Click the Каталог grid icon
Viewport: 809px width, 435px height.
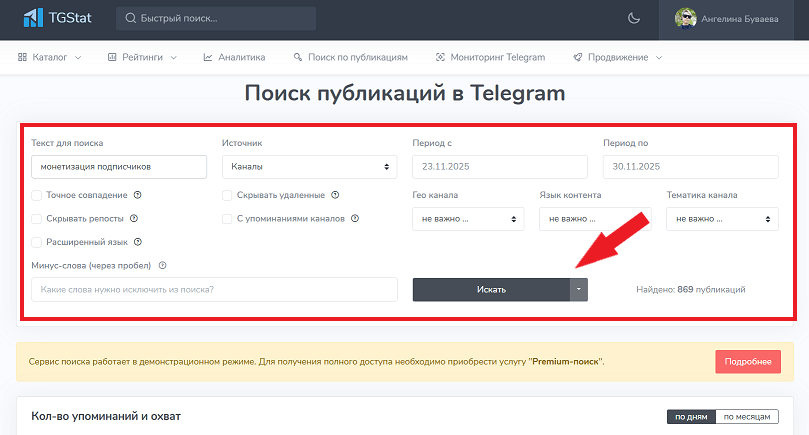(22, 57)
